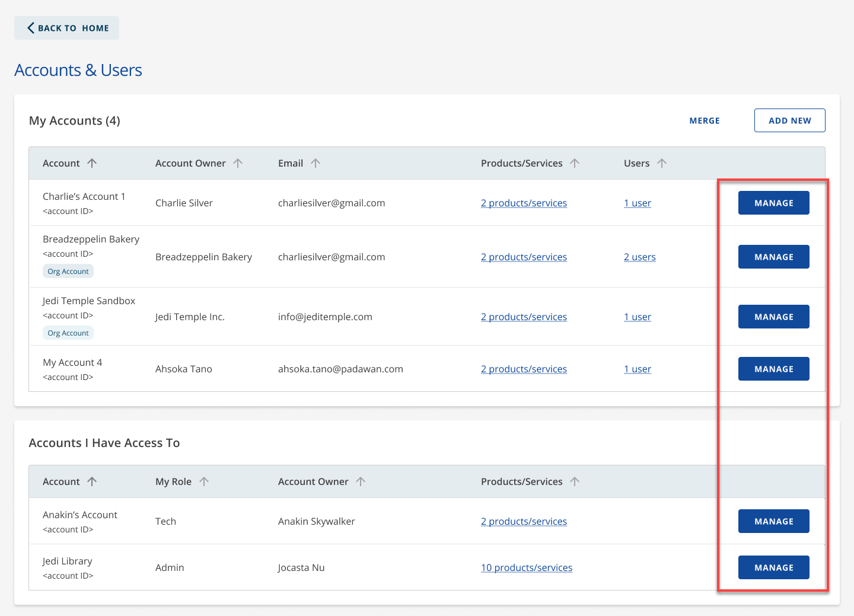Sort access table by My Role arrow

[x=204, y=481]
